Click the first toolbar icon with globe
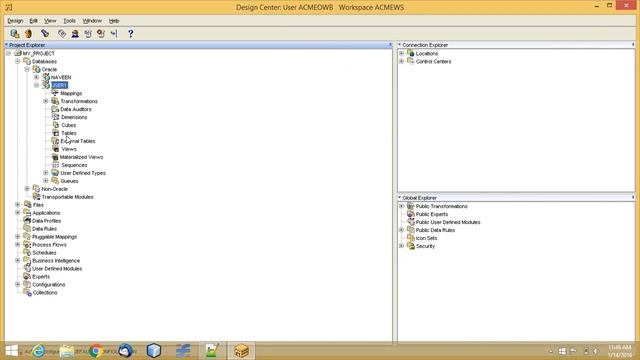Image resolution: width=640 pixels, height=360 pixels. tap(15, 33)
